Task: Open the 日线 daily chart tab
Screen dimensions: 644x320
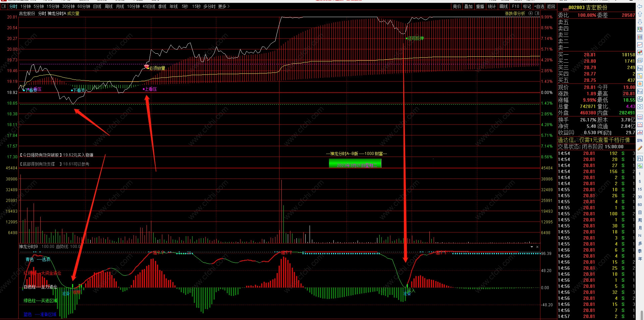Action: click(97, 6)
